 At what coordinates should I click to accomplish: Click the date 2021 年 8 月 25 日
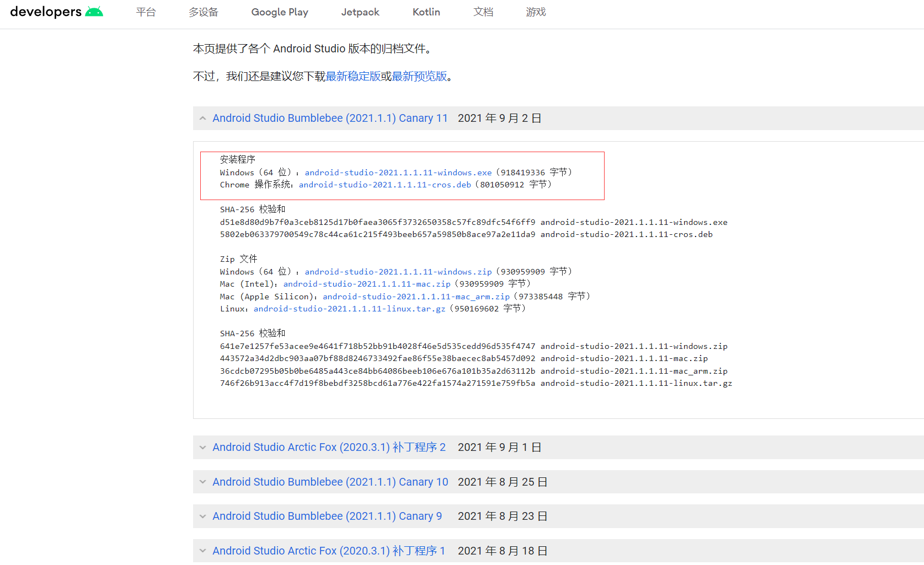(x=503, y=482)
